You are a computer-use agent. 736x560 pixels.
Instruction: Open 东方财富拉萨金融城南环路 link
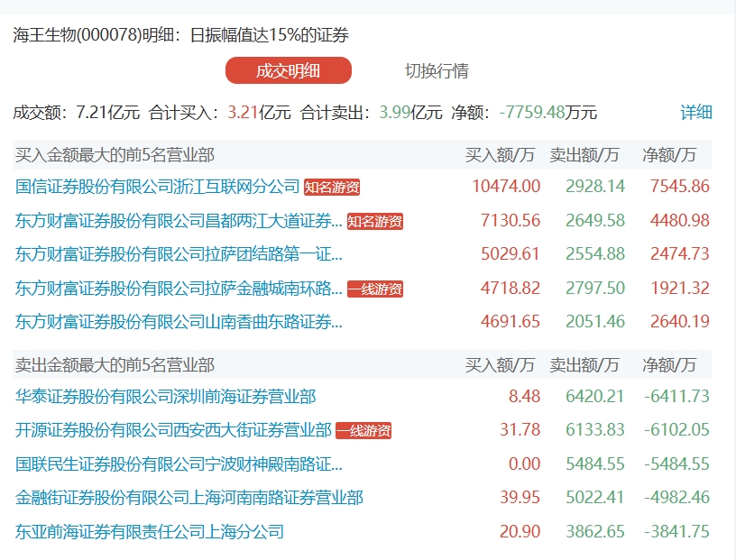click(x=179, y=289)
